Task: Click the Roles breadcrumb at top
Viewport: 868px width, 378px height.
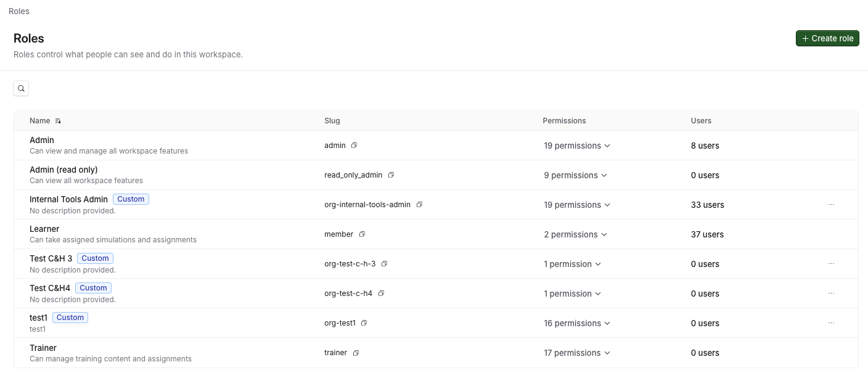Action: point(19,11)
